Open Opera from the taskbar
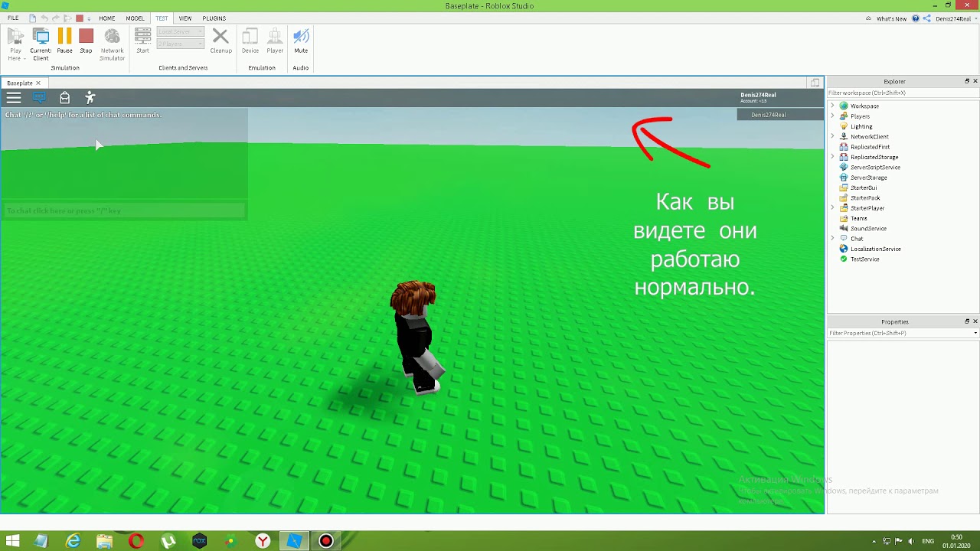The height and width of the screenshot is (551, 980). [x=136, y=541]
